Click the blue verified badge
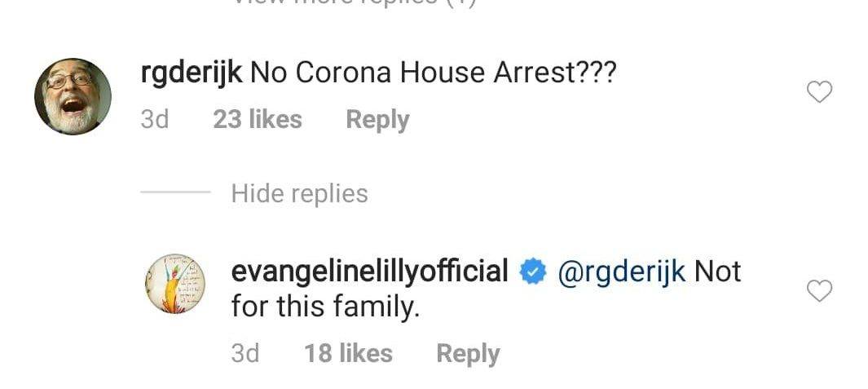Screen dimensions: 868x389 pos(533,272)
